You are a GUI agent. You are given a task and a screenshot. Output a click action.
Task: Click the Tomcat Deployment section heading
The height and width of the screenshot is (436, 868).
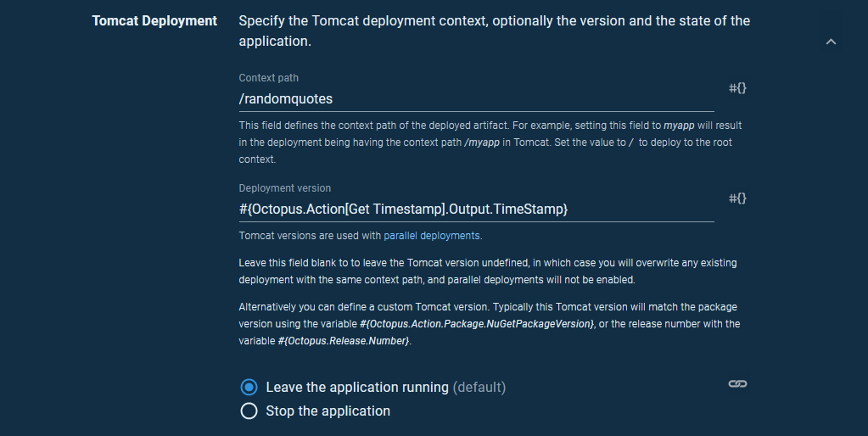tap(154, 20)
